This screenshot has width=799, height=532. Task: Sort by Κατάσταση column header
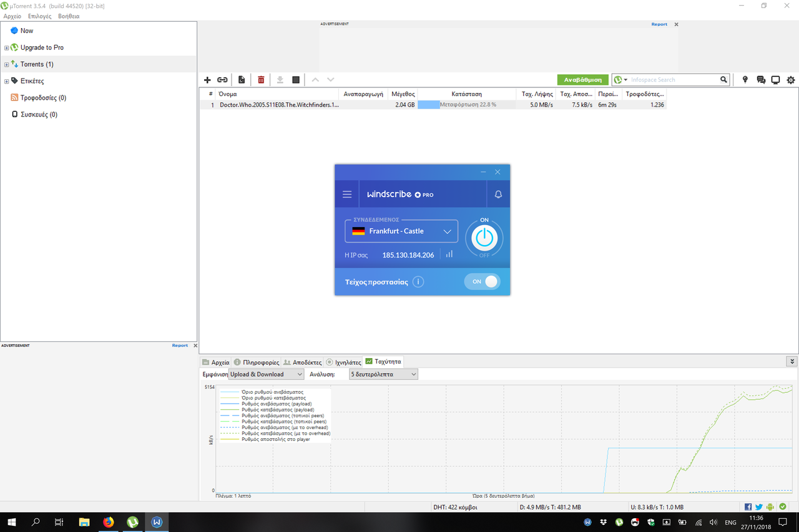[467, 94]
